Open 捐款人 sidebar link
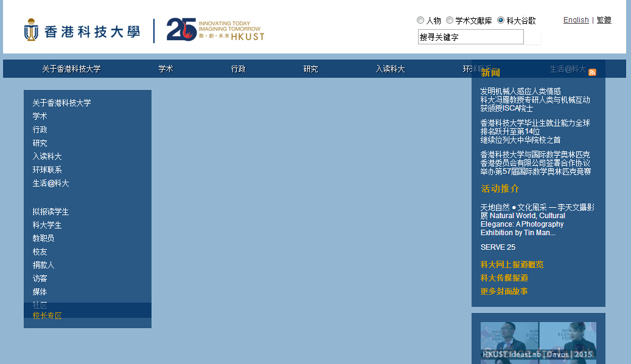Viewport: 631px width, 364px height. point(43,265)
